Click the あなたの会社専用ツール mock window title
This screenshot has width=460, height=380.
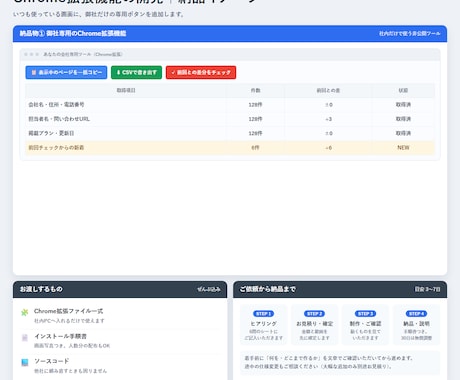(x=83, y=54)
